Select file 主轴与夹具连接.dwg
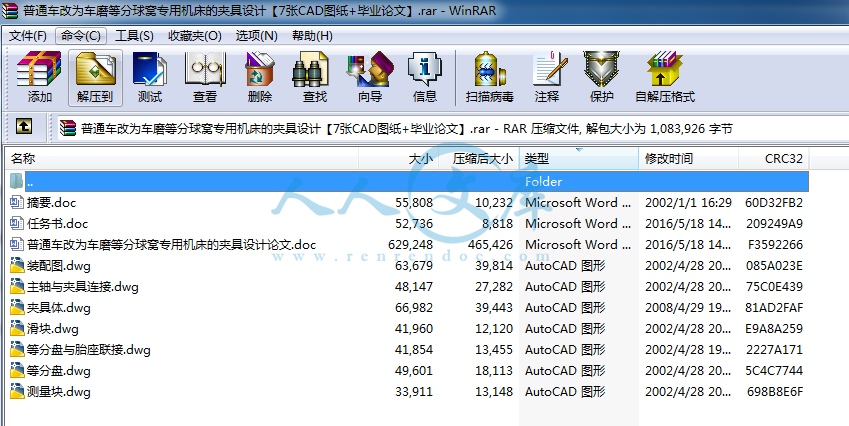This screenshot has width=849, height=426. point(83,287)
